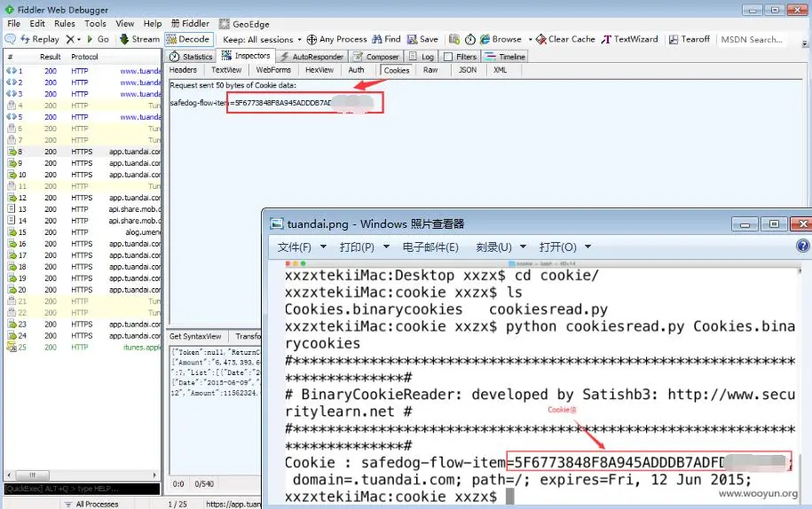
Task: Select the Headers request inspector tab
Action: point(184,70)
